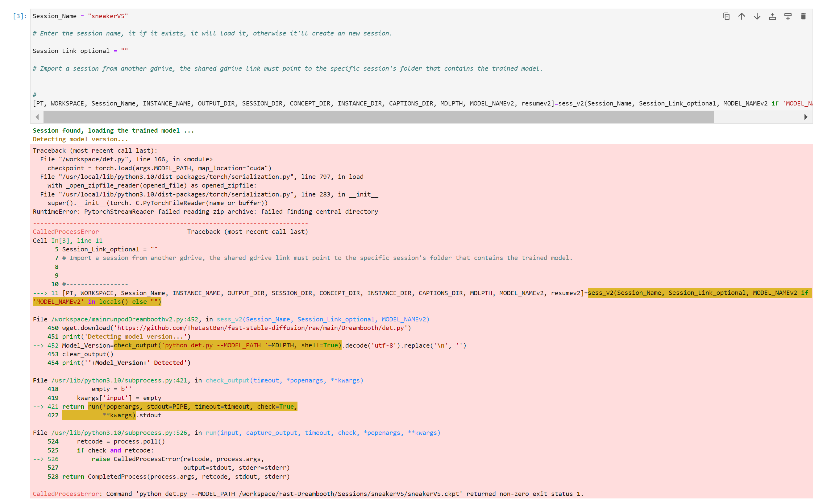The image size is (819, 504).
Task: Click the right scroll arrow of the code cell
Action: [806, 117]
